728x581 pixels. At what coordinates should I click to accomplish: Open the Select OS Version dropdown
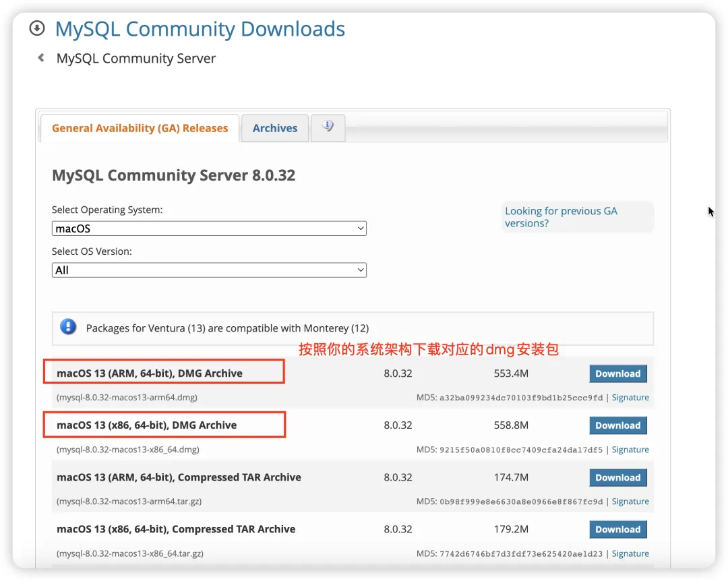click(x=209, y=270)
